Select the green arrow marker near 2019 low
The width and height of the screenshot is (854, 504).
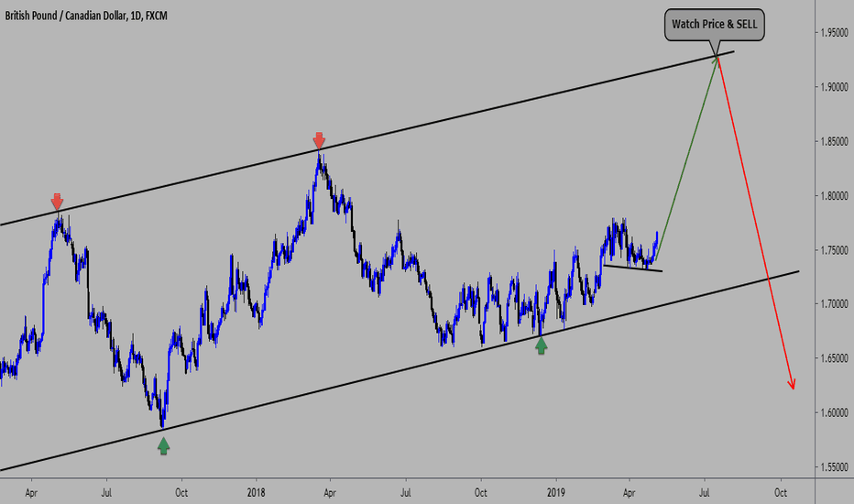pos(541,346)
